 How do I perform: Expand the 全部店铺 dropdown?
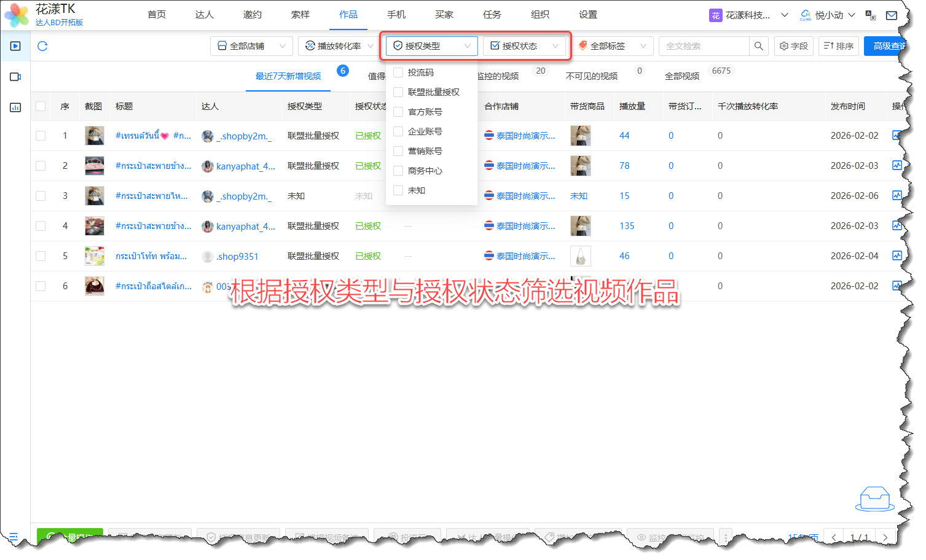click(x=251, y=46)
